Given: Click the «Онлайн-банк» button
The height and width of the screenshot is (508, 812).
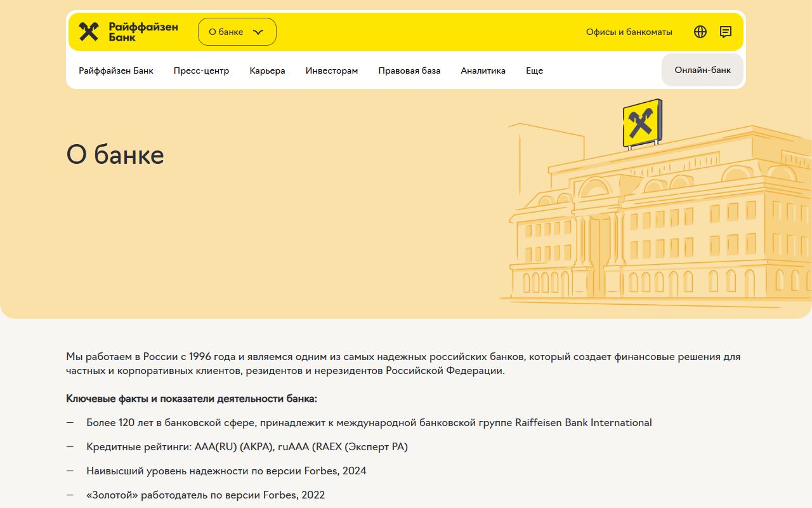Looking at the screenshot, I should pos(703,70).
